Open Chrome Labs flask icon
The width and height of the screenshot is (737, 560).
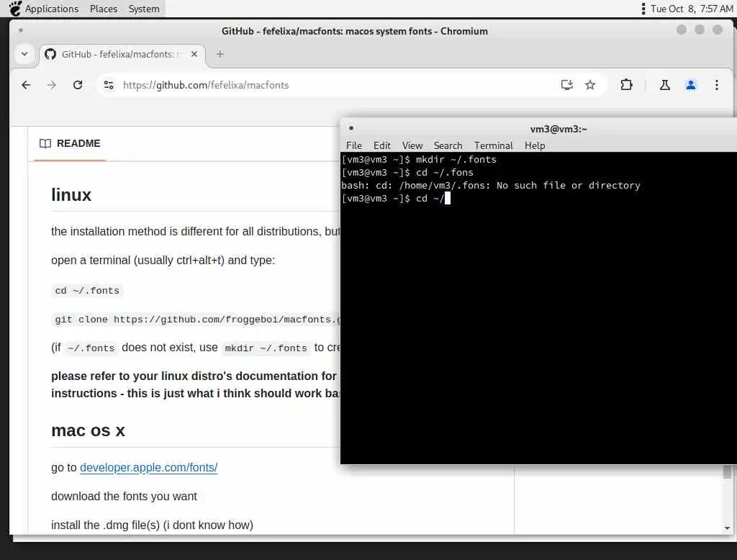click(664, 85)
